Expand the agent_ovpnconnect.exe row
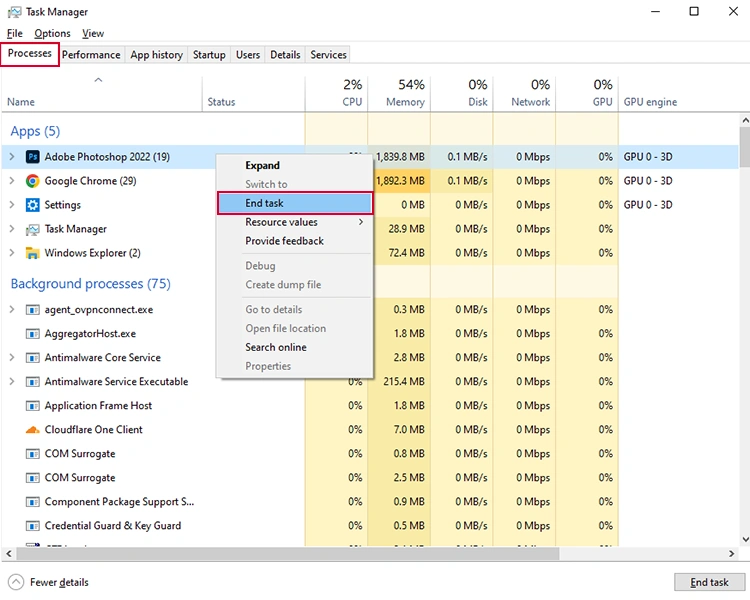Screen dimensions: 750x600 (x=12, y=310)
